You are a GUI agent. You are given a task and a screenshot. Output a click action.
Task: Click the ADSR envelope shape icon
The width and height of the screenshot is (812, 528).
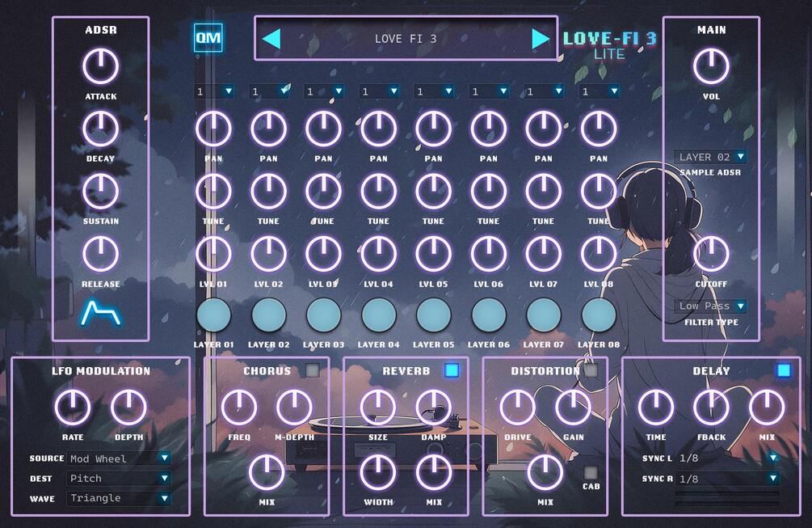pyautogui.click(x=101, y=313)
